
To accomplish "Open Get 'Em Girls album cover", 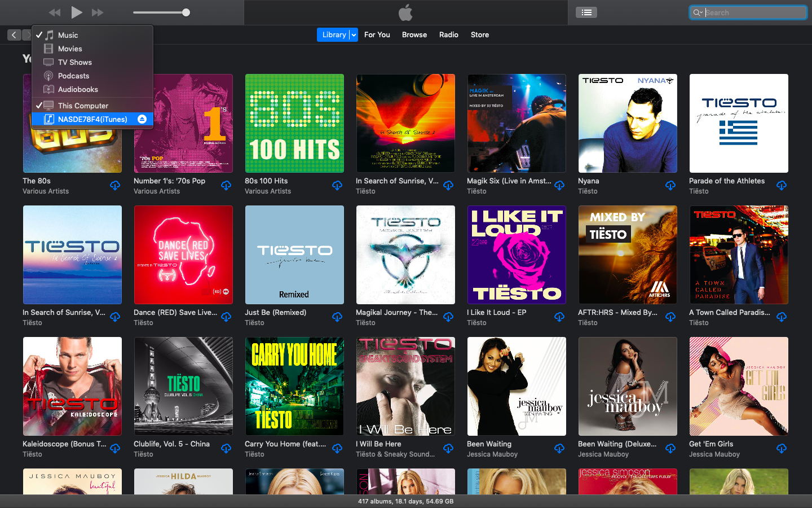I will click(739, 386).
